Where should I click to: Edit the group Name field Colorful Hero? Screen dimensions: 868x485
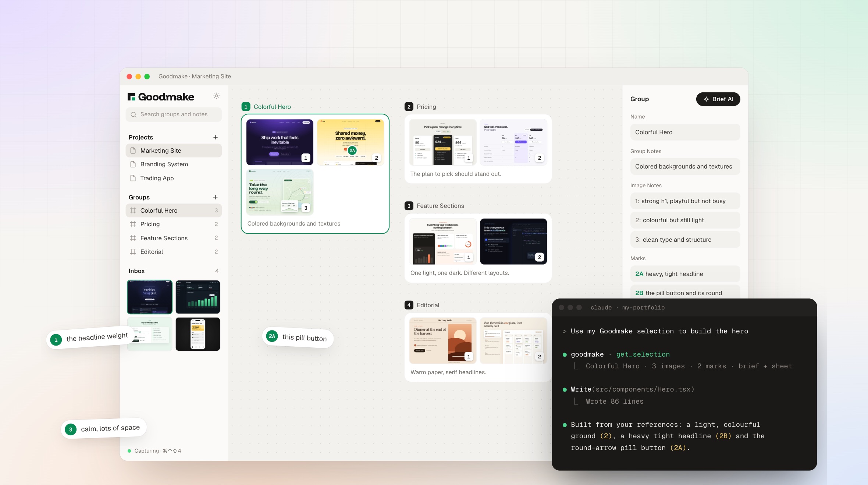click(x=685, y=132)
